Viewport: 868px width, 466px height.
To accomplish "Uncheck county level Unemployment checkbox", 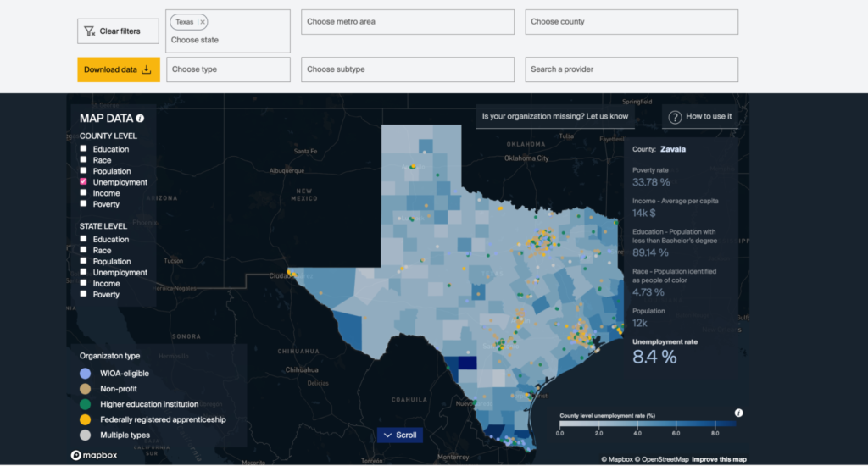I will [83, 181].
